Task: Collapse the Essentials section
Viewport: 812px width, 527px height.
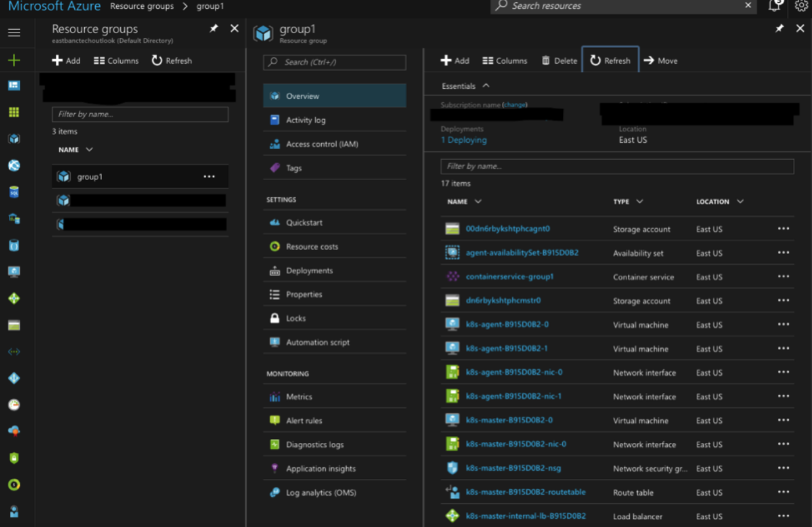Action: (486, 86)
